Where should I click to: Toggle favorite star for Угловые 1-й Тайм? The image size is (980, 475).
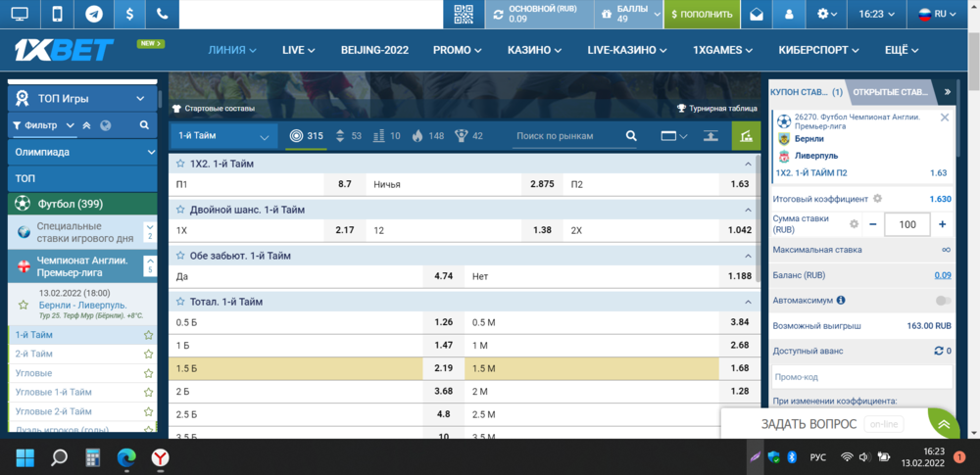(148, 393)
